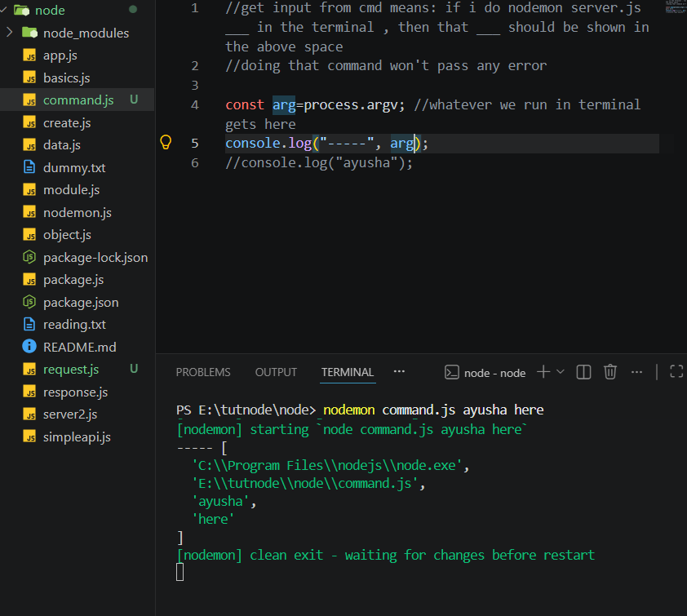Click the request.js JS icon
This screenshot has height=616, width=687.
[30, 370]
